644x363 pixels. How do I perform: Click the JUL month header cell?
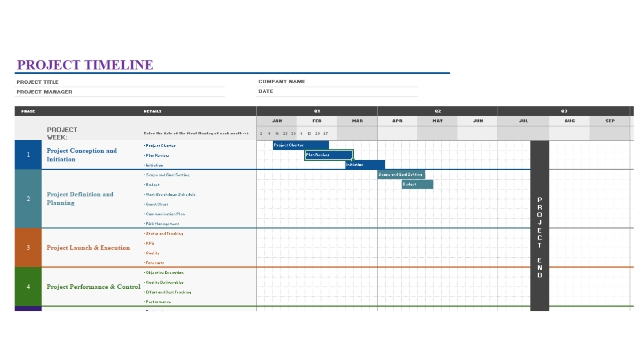tap(523, 121)
